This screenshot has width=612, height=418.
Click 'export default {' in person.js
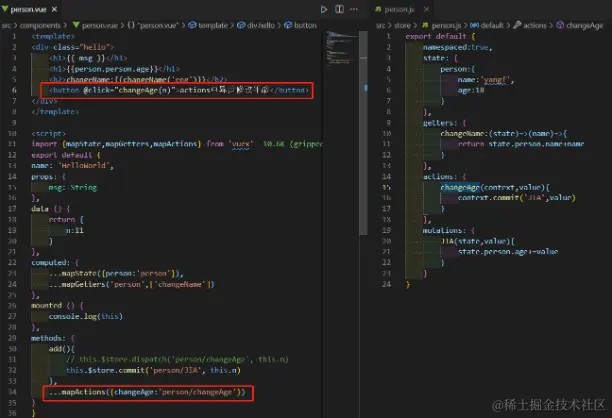(x=440, y=36)
